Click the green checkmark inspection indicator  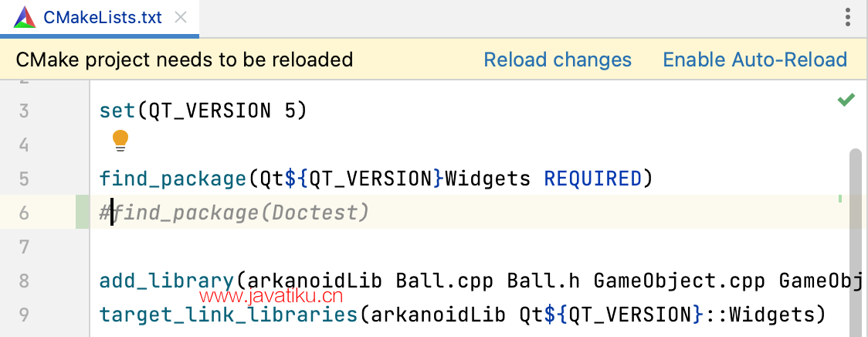pyautogui.click(x=846, y=100)
